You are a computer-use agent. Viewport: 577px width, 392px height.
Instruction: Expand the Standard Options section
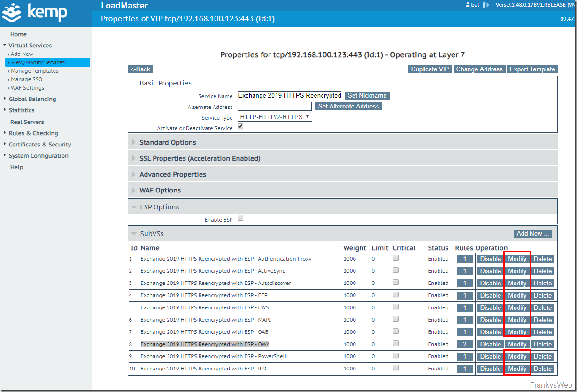168,142
